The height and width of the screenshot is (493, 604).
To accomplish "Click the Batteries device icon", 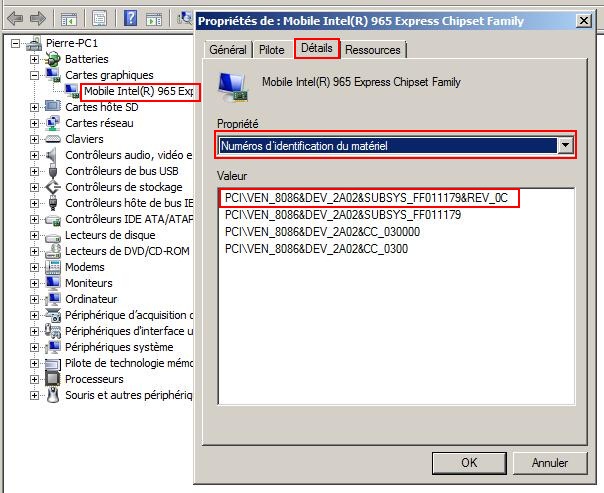I will coord(53,59).
